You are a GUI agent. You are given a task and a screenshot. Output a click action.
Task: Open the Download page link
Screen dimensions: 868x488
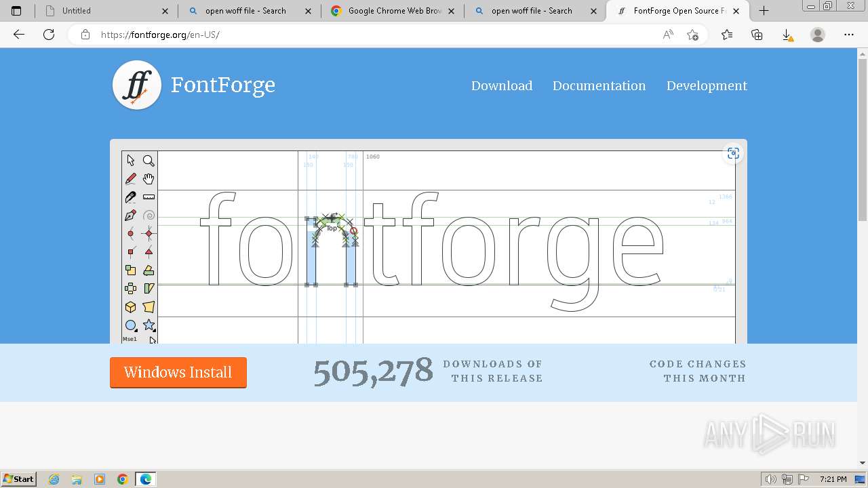(502, 86)
